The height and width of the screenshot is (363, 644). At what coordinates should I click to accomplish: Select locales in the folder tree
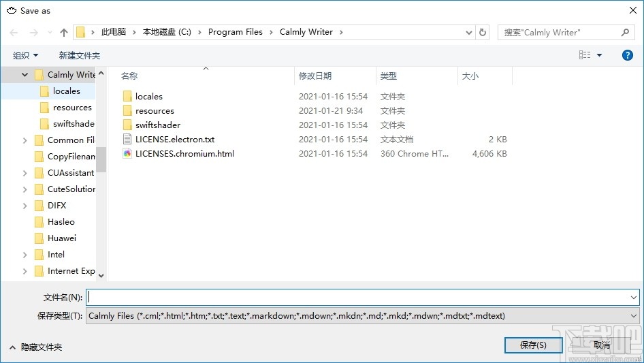click(x=67, y=91)
